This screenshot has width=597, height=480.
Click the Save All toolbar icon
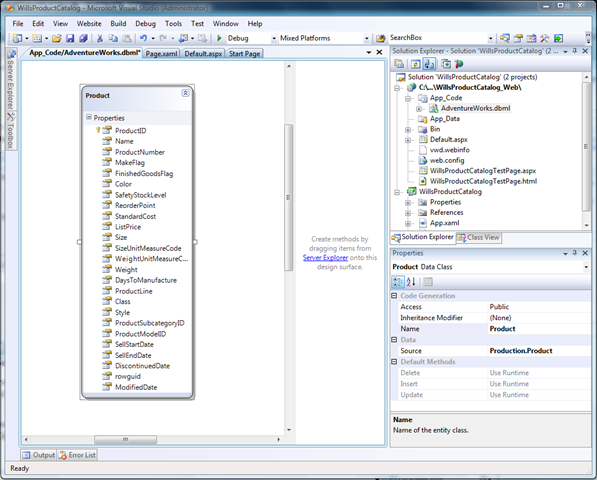click(x=83, y=38)
